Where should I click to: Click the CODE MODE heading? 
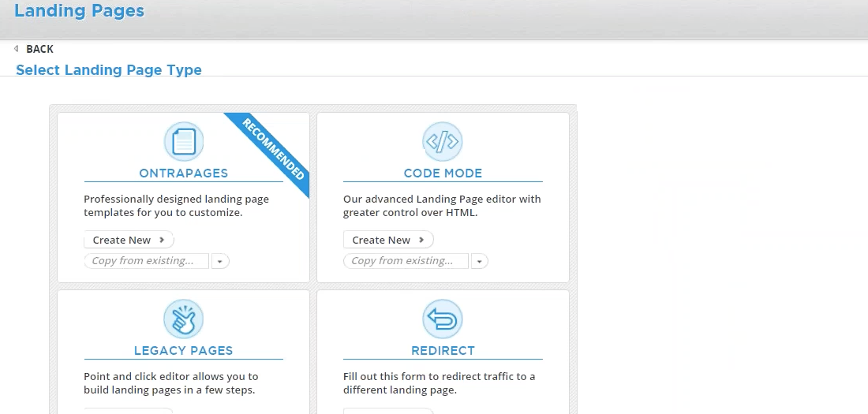click(443, 173)
